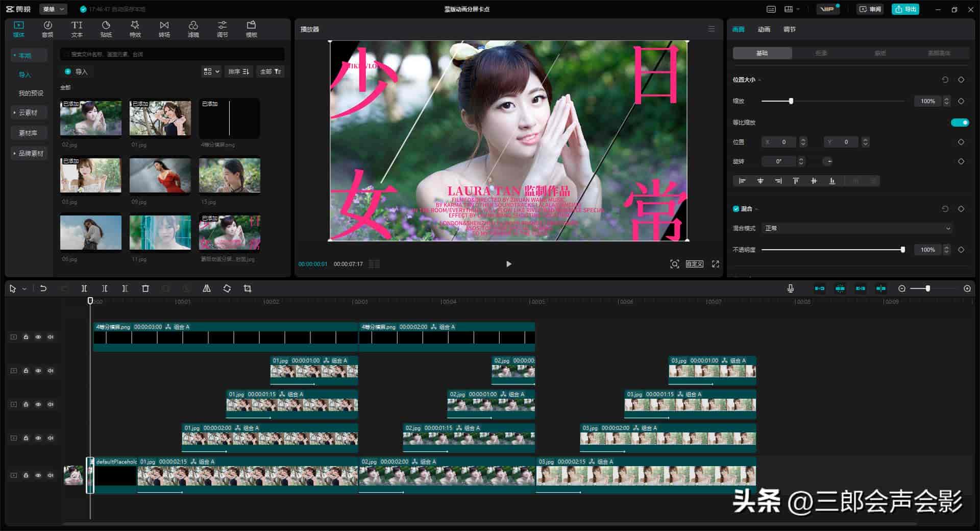The width and height of the screenshot is (980, 531).
Task: Click the split clip tool in timeline toolbar
Action: (x=84, y=288)
